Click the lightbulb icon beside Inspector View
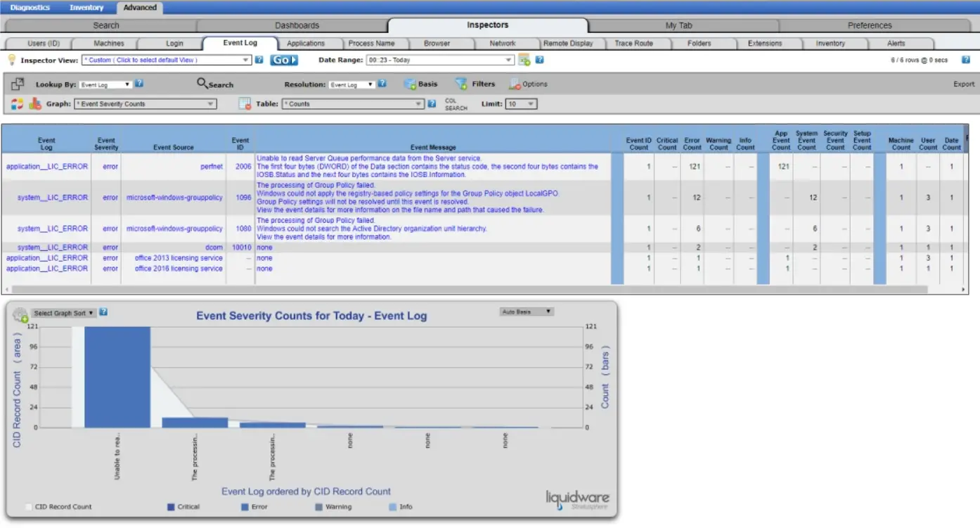The height and width of the screenshot is (528, 980). 11,60
